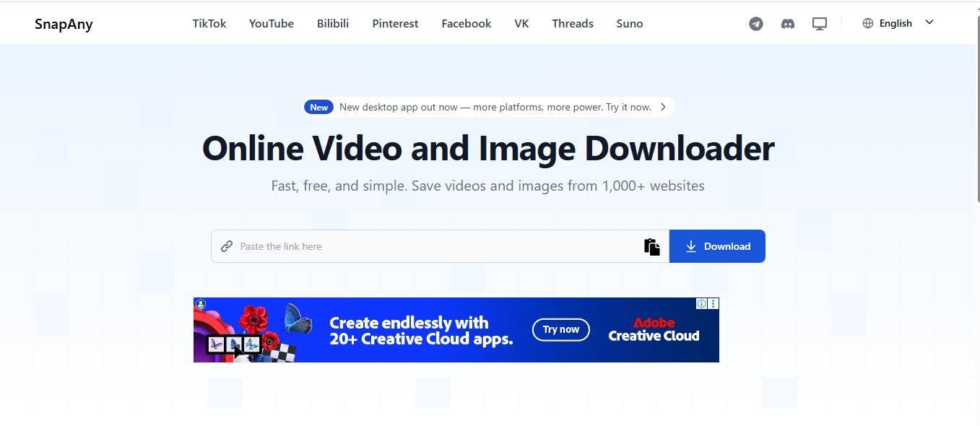980x426 pixels.
Task: Open the new desktop app announcement
Action: [x=488, y=107]
